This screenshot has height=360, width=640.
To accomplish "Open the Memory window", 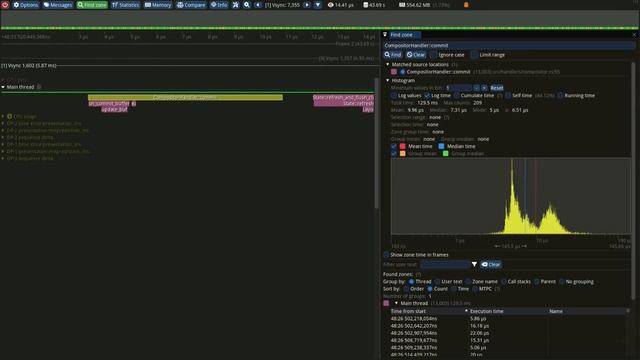I will [158, 5].
